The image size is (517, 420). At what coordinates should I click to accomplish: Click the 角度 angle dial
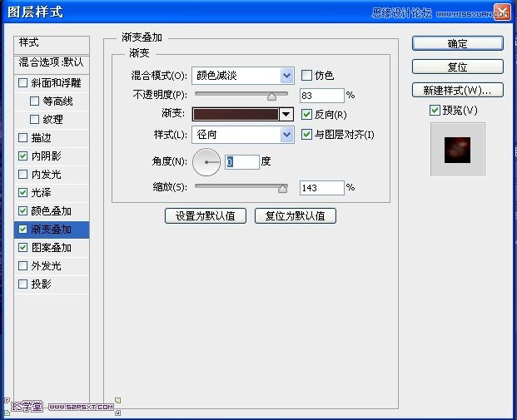coord(206,162)
